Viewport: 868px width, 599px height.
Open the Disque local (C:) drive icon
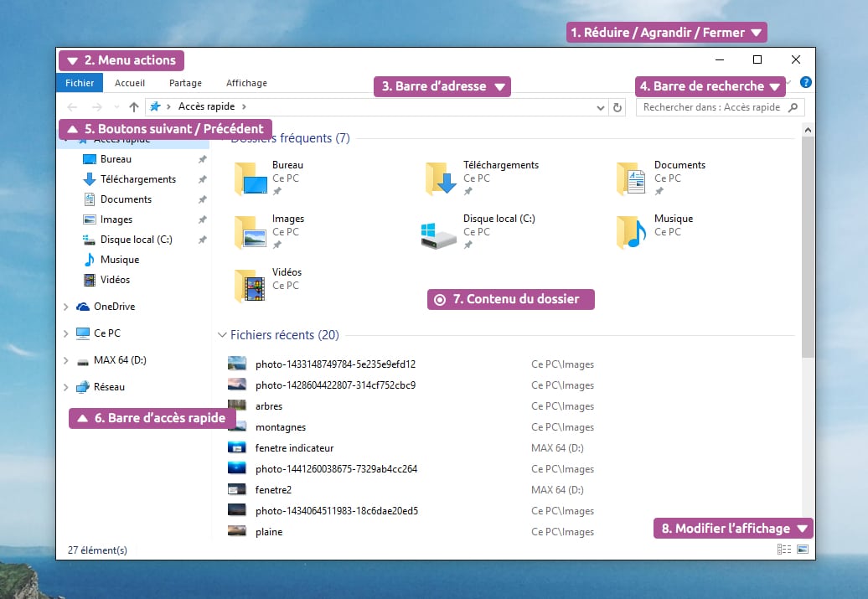point(439,234)
